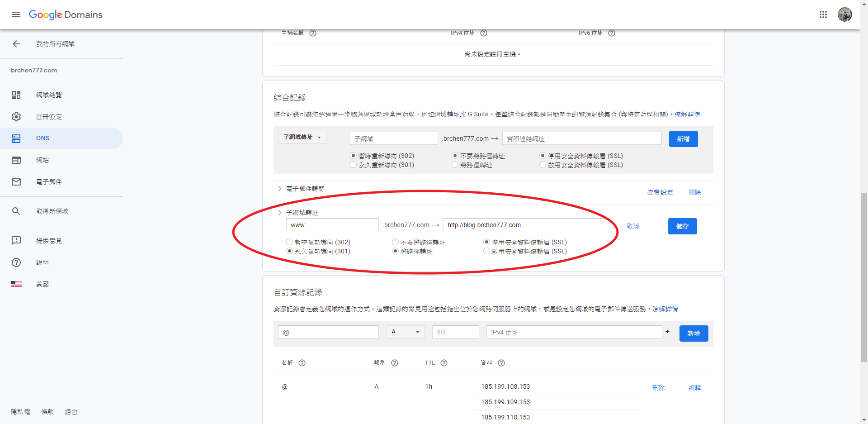The image size is (868, 424).
Task: Click the IPv4 位址 input field
Action: click(x=574, y=332)
